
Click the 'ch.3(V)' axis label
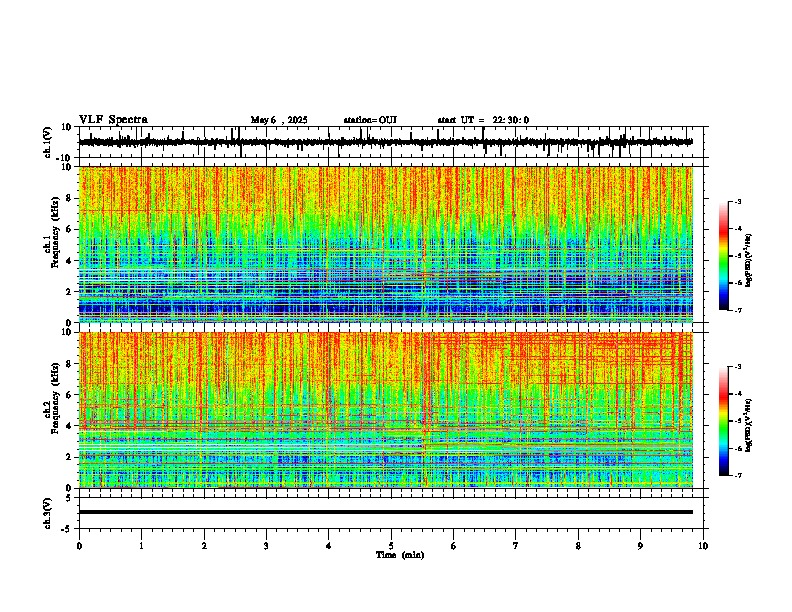[47, 514]
